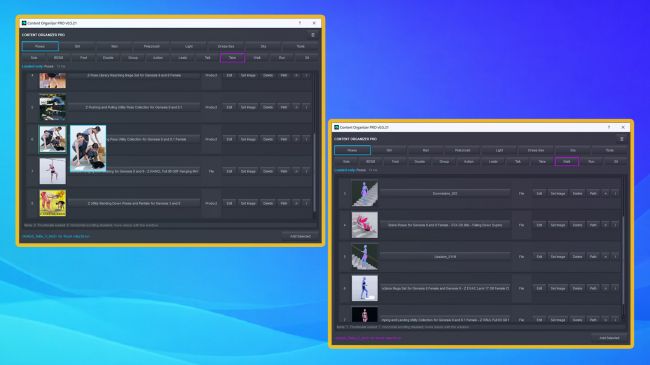The width and height of the screenshot is (650, 365).
Task: Click Delete on the falling down poses row
Action: click(577, 225)
